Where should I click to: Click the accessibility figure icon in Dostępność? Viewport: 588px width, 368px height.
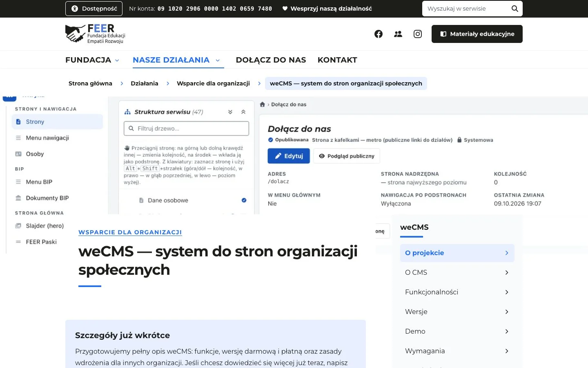tap(75, 9)
